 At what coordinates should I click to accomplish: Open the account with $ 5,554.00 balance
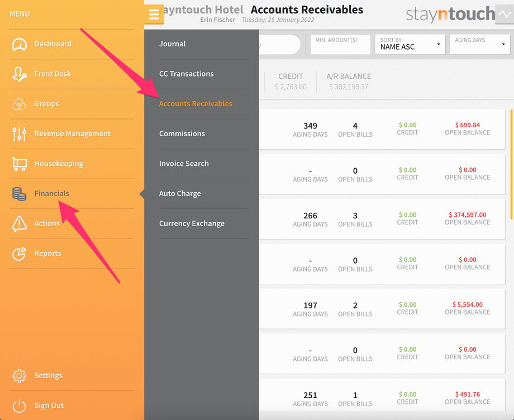click(x=382, y=309)
